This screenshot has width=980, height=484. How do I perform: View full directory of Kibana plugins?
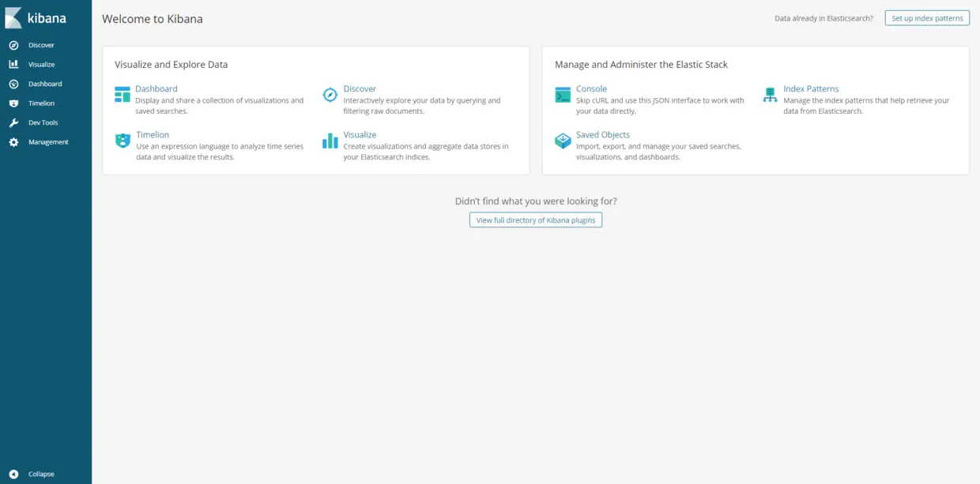[x=535, y=219]
